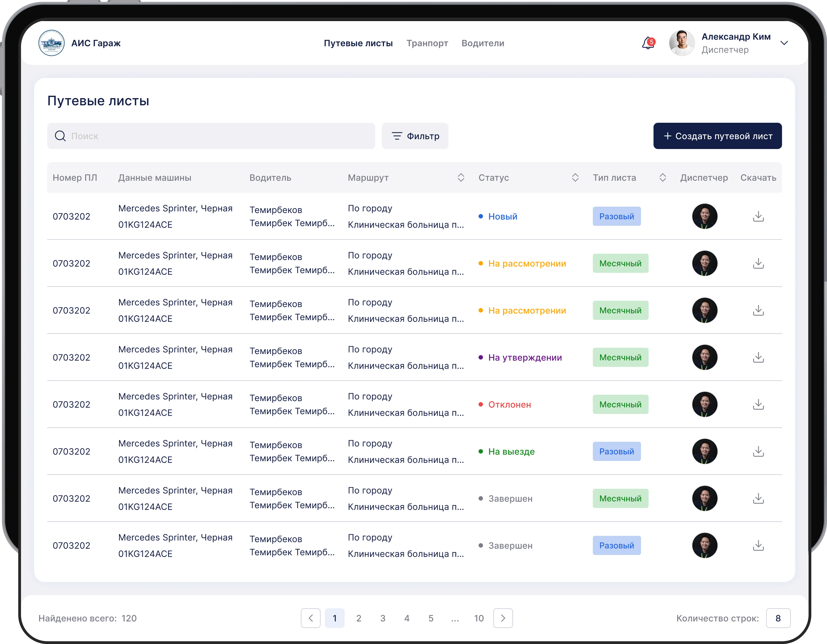Click Александр Ким's profile avatar
Viewport: 827px width, 644px height.
[682, 43]
